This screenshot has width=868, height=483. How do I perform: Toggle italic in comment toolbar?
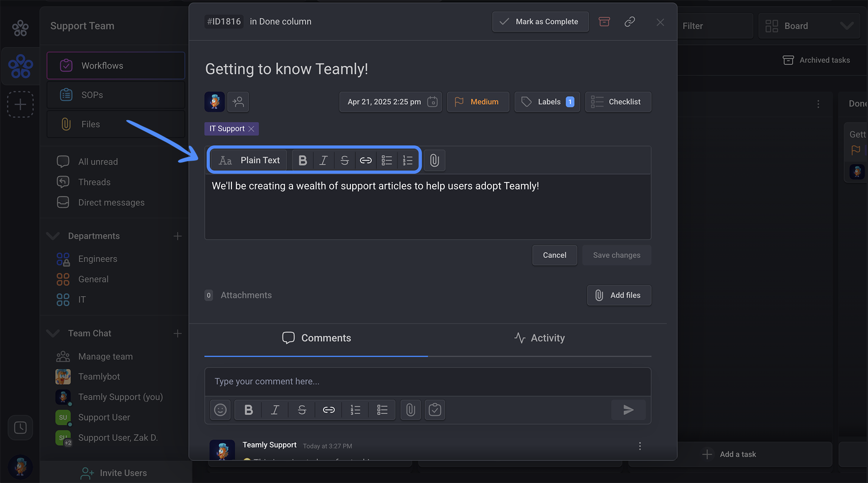275,410
